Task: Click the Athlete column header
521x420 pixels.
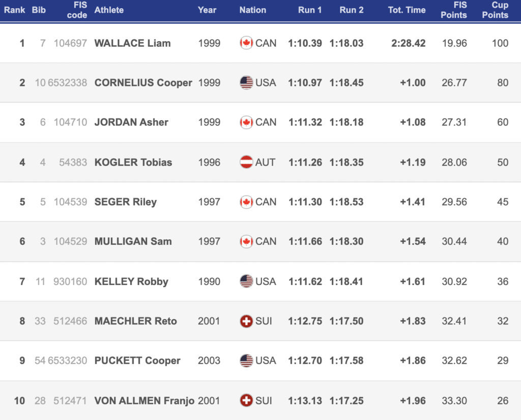Action: pos(109,10)
